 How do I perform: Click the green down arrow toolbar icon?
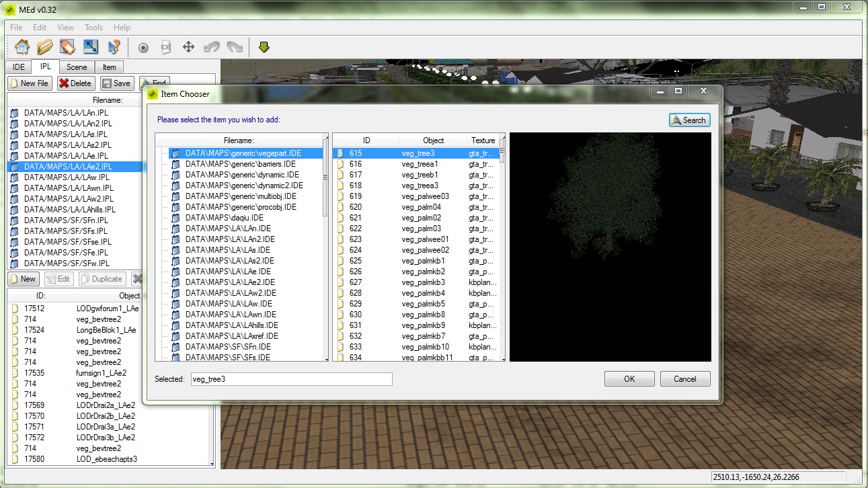pos(264,47)
